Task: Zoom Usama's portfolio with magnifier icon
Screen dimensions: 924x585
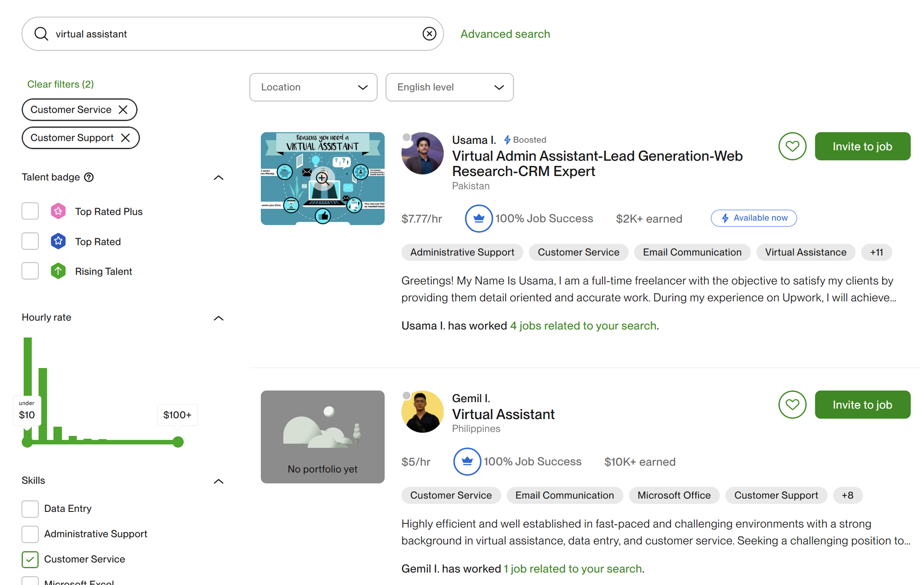Action: [x=322, y=178]
